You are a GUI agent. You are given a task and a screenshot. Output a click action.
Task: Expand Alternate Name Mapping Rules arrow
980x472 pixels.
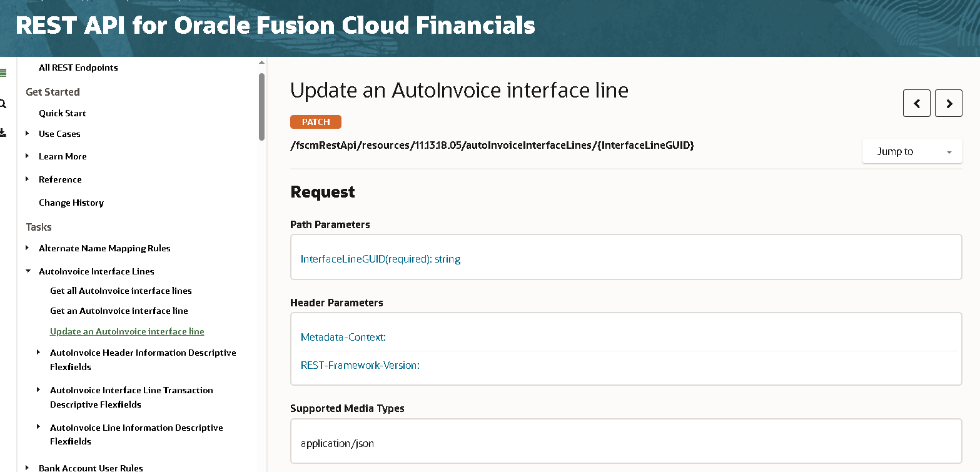[28, 248]
